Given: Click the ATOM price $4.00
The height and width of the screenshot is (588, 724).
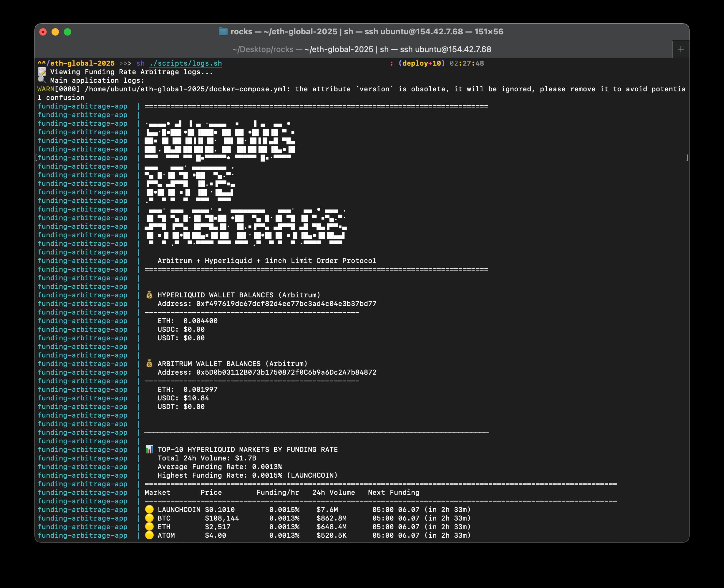Looking at the screenshot, I should (216, 535).
